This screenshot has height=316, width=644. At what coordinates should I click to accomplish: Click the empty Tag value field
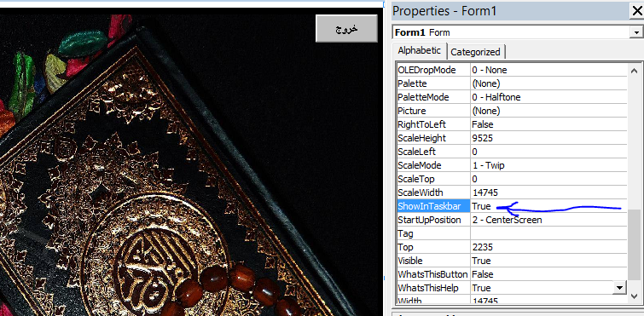click(x=548, y=233)
